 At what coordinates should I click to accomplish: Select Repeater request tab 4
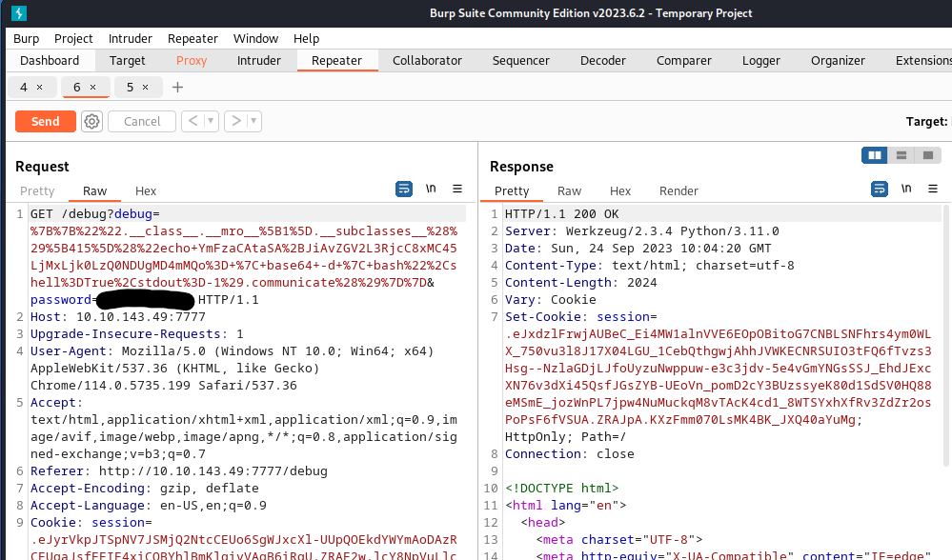click(24, 88)
